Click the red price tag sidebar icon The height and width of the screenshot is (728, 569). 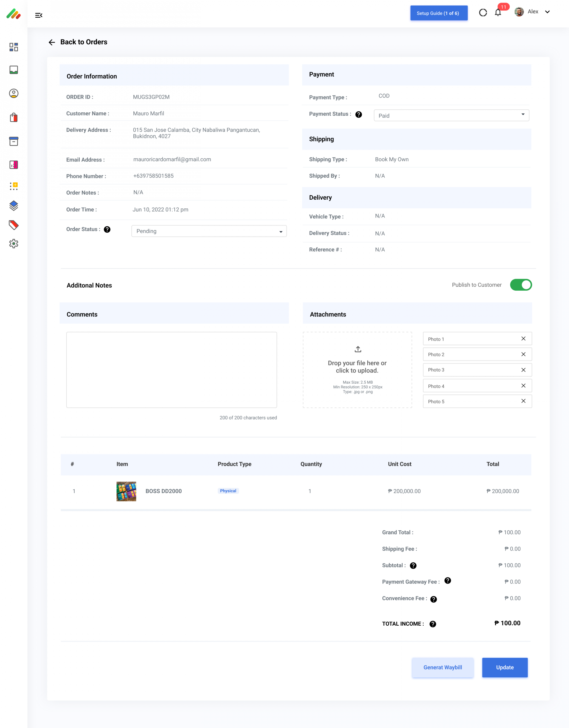pos(14,225)
